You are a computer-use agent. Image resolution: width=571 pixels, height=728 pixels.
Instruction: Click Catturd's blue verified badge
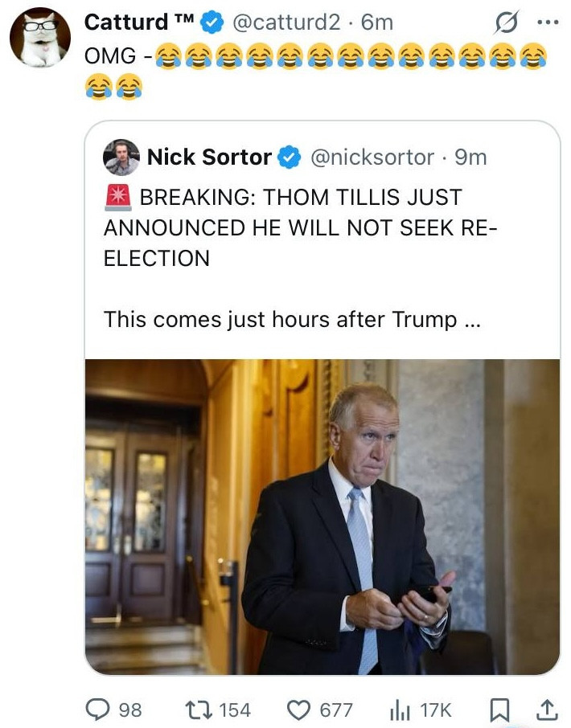coord(212,23)
